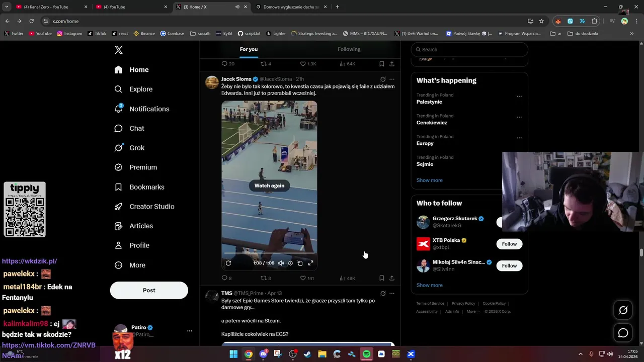
Task: Open more menu on TMS post
Action: click(x=392, y=293)
